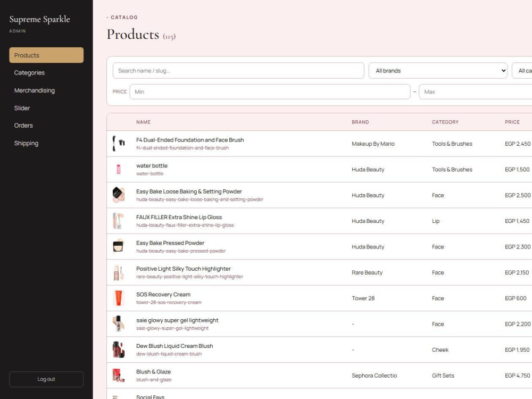Click Rare Beauty brand cell
The height and width of the screenshot is (399, 532).
click(367, 272)
